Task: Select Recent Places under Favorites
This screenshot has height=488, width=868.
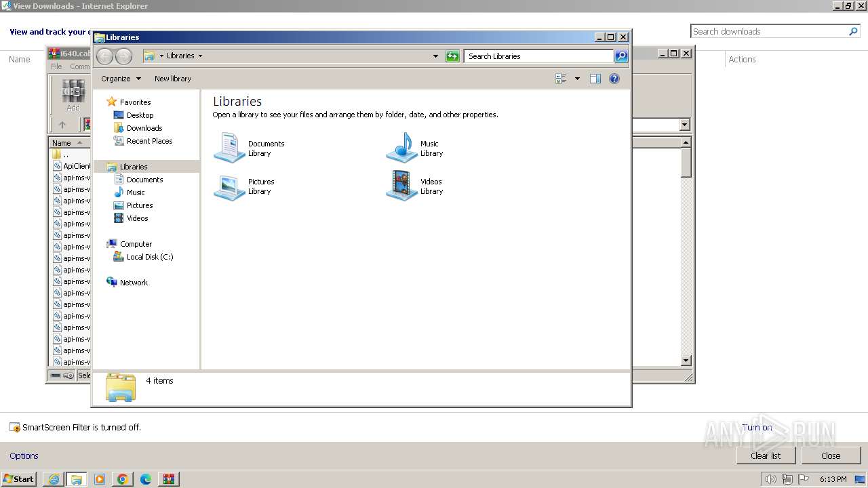Action: coord(149,141)
